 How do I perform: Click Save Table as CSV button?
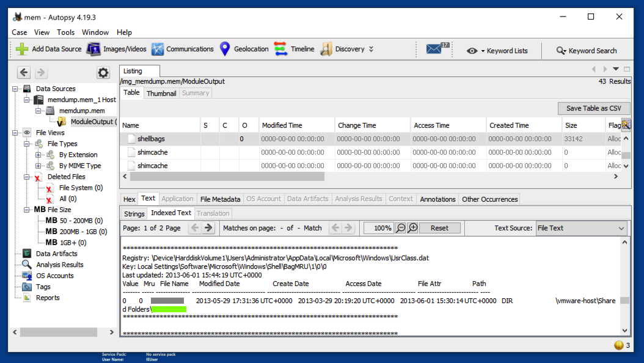[x=593, y=108]
